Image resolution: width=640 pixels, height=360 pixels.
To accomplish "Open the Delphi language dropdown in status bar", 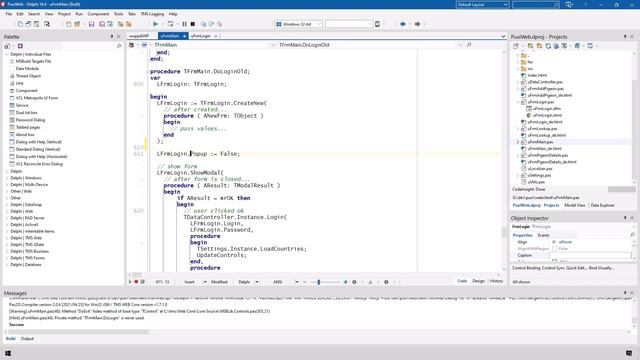I will pyautogui.click(x=257, y=282).
